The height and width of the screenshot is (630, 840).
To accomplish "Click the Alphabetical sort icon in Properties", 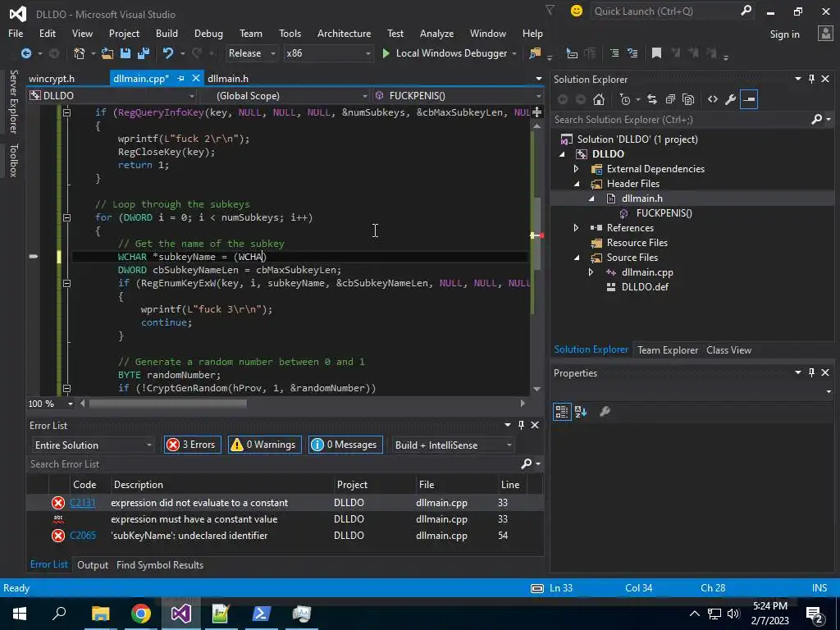I will pos(581,412).
